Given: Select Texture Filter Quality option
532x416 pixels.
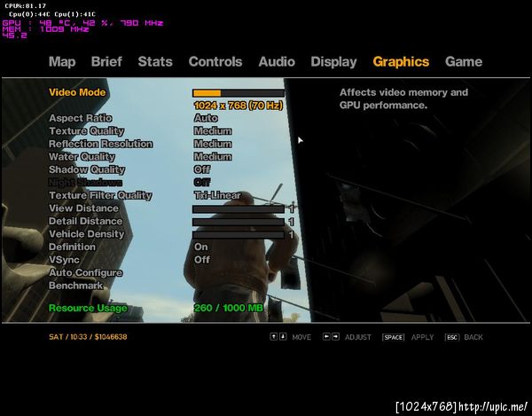Looking at the screenshot, I should 100,195.
